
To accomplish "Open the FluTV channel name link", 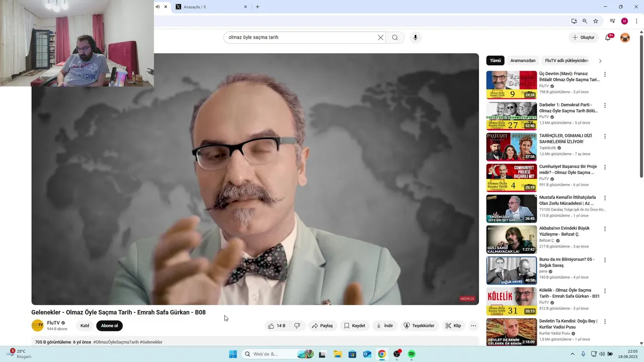I will [53, 323].
